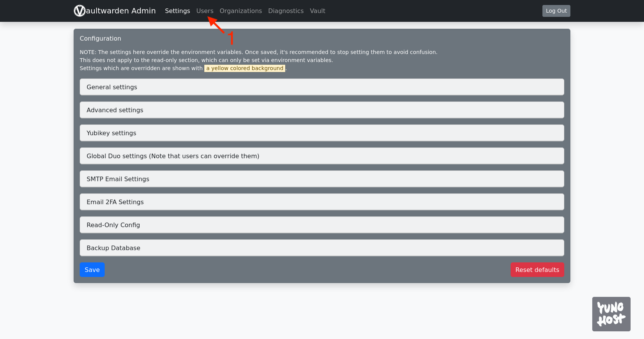Viewport: 644px width, 339px height.
Task: Expand Global Duo settings section
Action: [322, 156]
